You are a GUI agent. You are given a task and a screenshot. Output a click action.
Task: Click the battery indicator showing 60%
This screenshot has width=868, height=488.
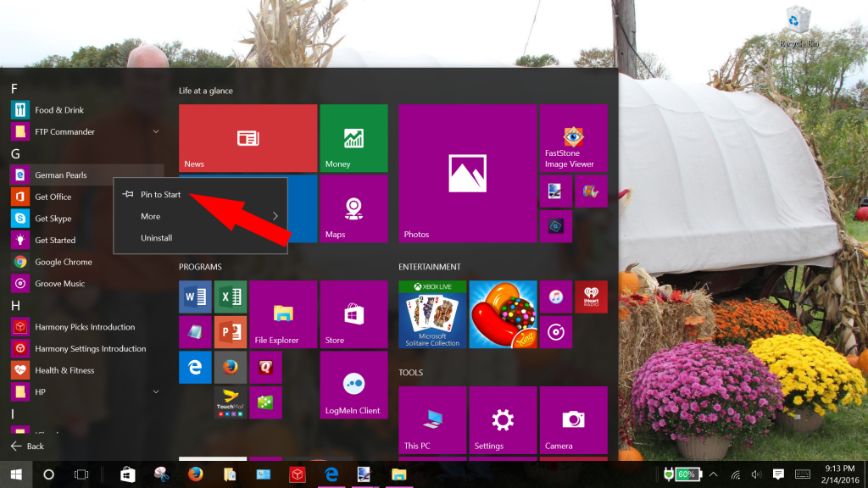tap(683, 474)
